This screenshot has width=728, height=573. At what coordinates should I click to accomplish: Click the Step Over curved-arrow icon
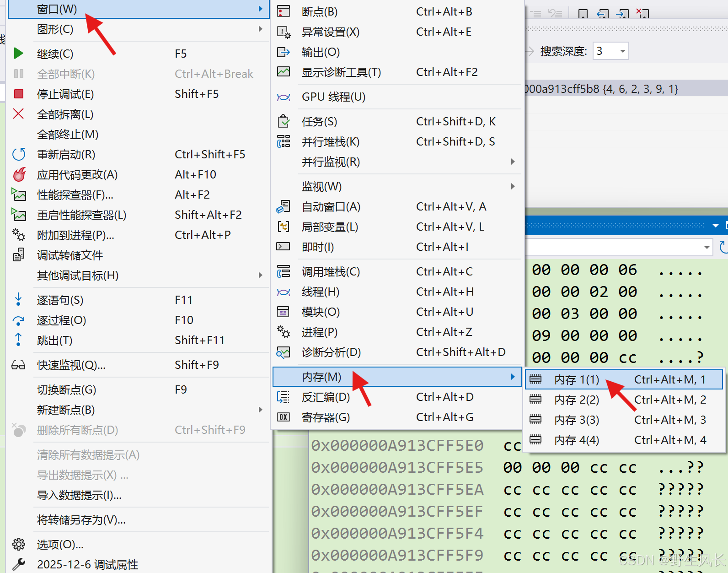19,320
